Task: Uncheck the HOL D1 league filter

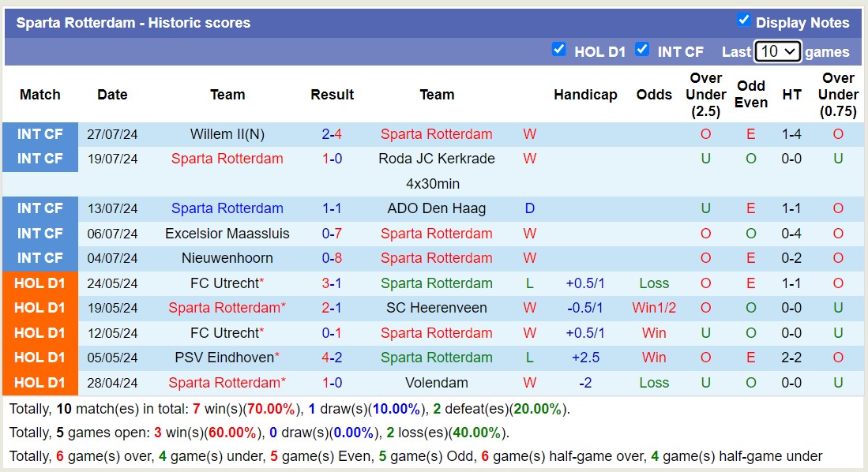Action: 559,50
